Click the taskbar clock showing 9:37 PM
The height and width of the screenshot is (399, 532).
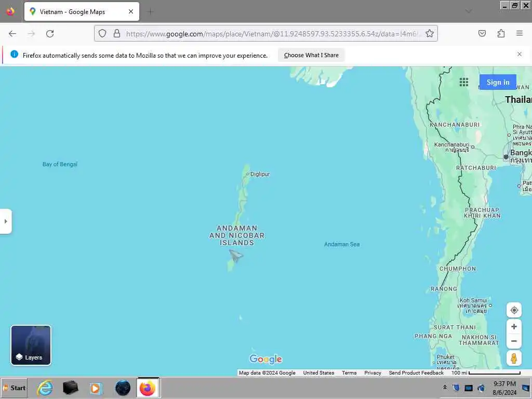coord(504,388)
